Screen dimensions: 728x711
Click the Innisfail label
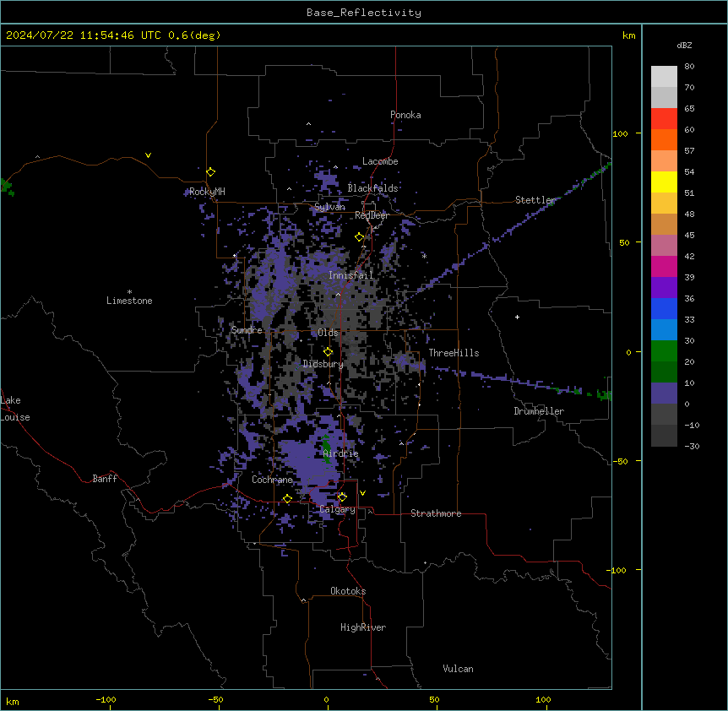(x=350, y=275)
